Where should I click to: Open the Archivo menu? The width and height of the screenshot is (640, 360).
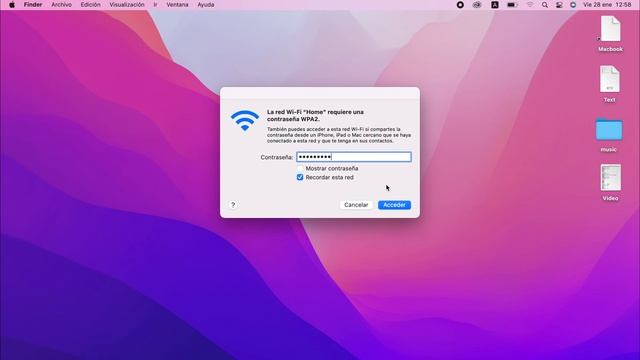click(x=62, y=5)
